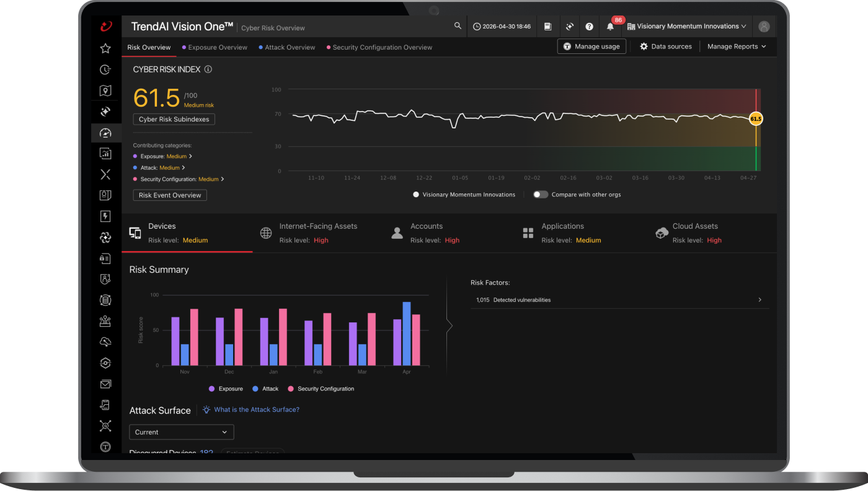Open the mobile device sidebar icon
This screenshot has width=868, height=491.
tap(105, 405)
